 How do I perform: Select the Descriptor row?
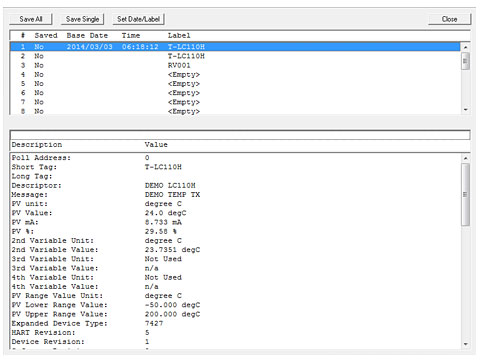(235, 185)
